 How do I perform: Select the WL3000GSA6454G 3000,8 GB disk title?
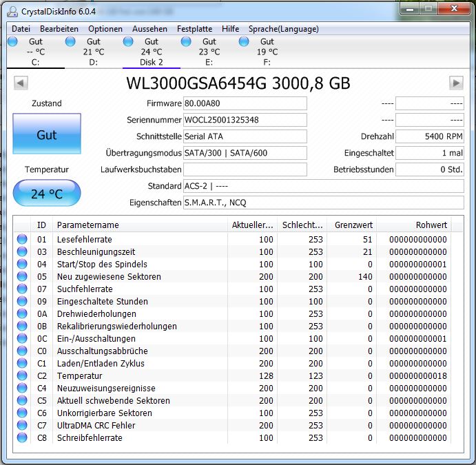pyautogui.click(x=238, y=83)
